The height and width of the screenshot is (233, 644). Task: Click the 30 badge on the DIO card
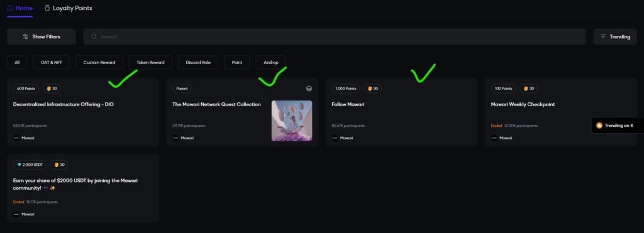(52, 89)
